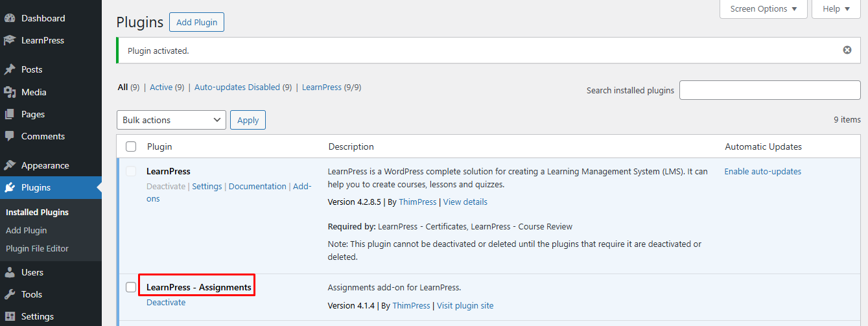Filter by LearnPress (9/9) plugins
The height and width of the screenshot is (326, 868).
(x=332, y=87)
